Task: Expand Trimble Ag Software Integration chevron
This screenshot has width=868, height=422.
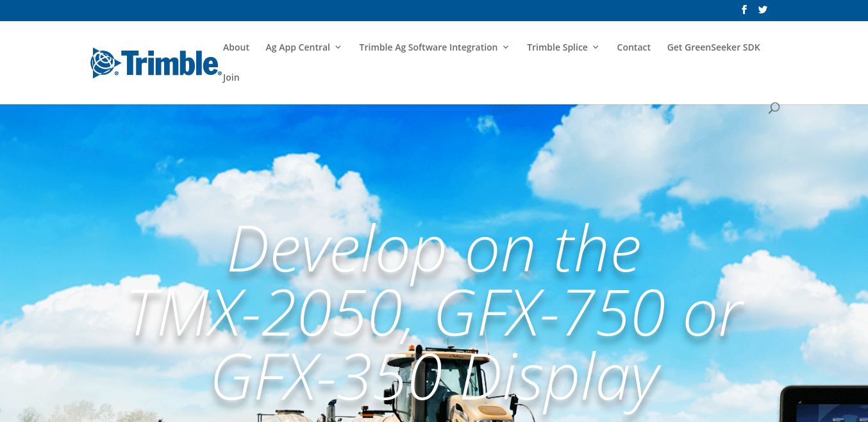Action: point(505,47)
